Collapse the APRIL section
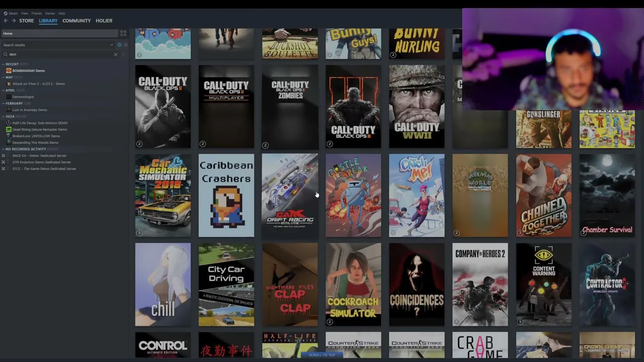Viewport: 644px width, 362px height. (x=3, y=90)
